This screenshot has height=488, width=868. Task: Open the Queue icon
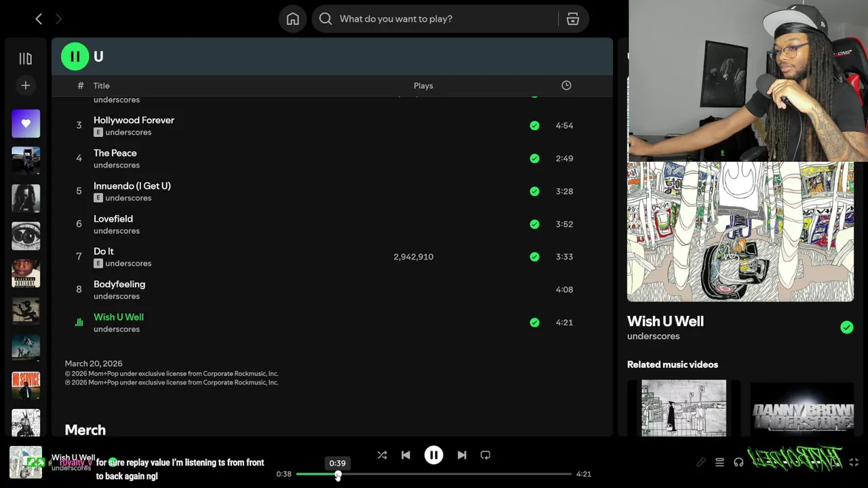coord(719,462)
